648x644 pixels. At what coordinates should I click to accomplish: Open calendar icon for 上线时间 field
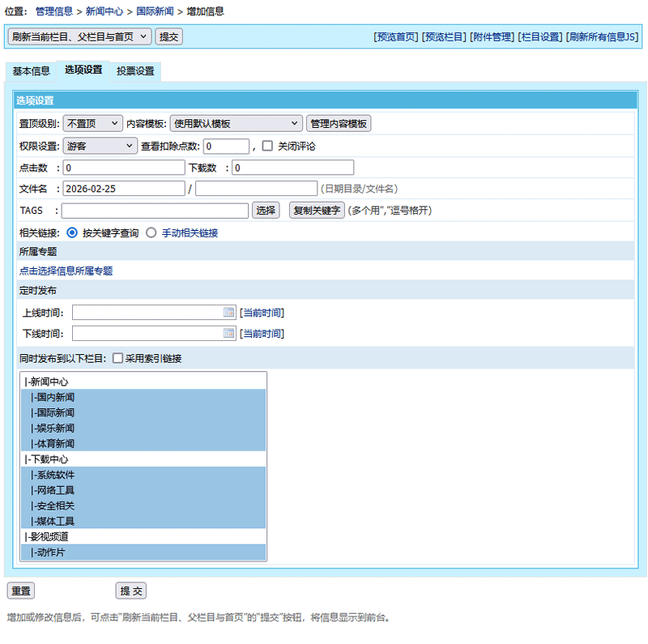pyautogui.click(x=228, y=313)
